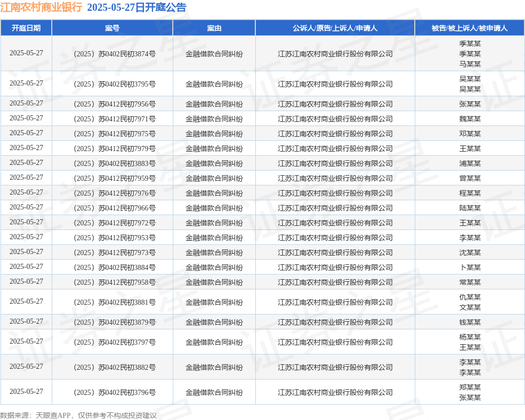Click defendant name 张某某 in 7956号 row
The image size is (525, 420).
point(470,104)
